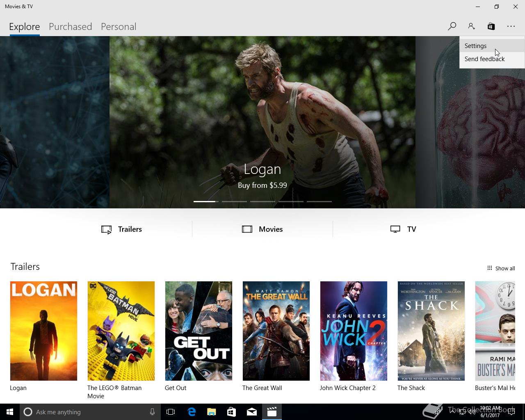Open the Store shopping bag icon
Image resolution: width=525 pixels, height=420 pixels.
(491, 26)
